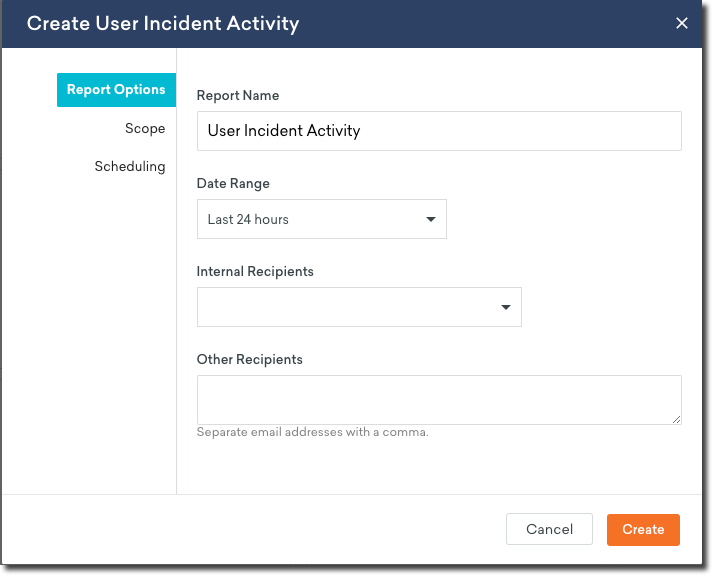Open the Scheduling tab
The width and height of the screenshot is (712, 575).
coord(130,166)
